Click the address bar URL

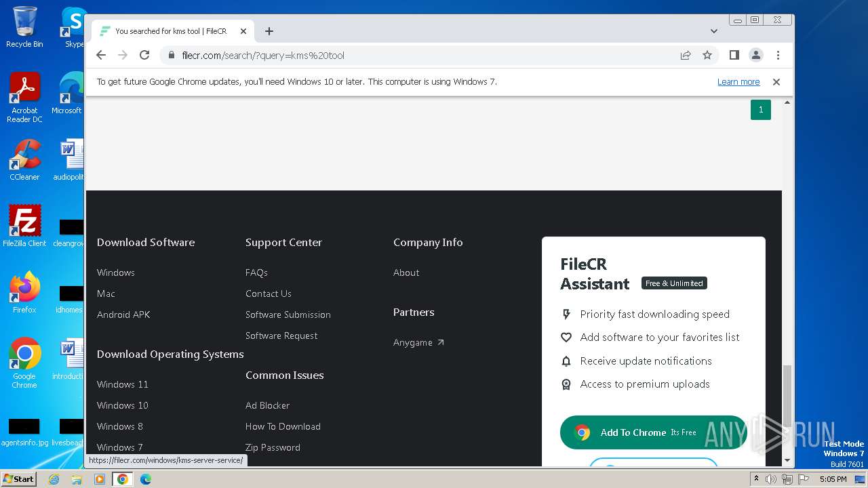click(x=263, y=55)
